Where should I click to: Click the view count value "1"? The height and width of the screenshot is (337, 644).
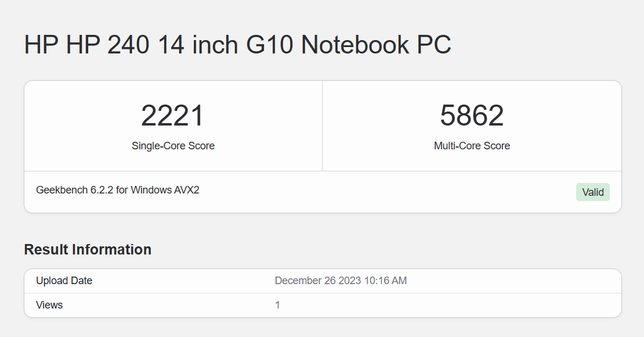[277, 305]
